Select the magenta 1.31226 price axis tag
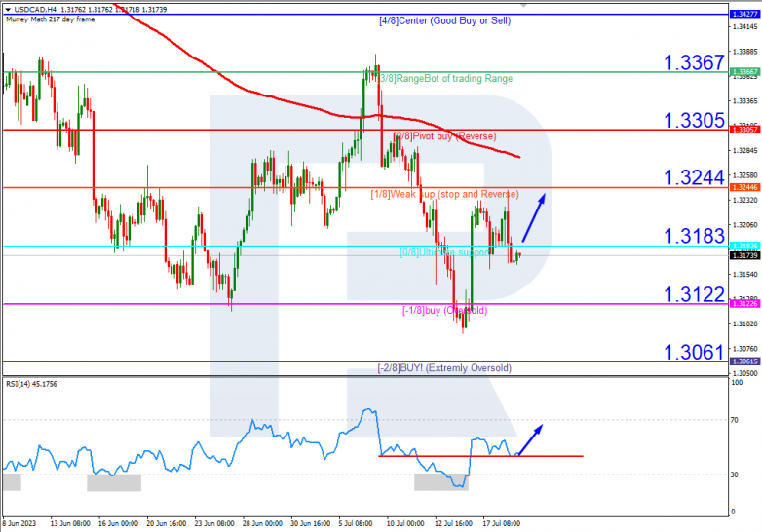Screen dimensions: 762x532 coord(744,304)
